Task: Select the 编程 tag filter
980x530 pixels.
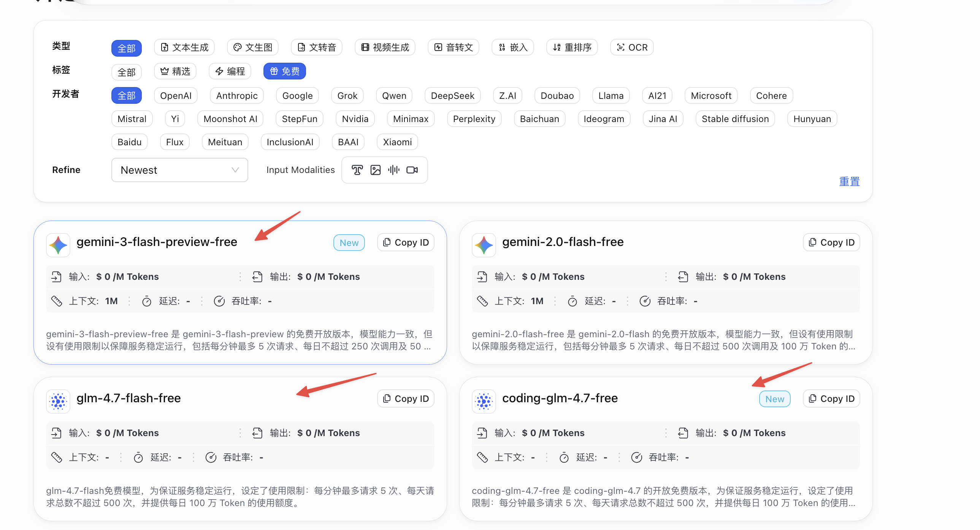Action: pos(230,71)
